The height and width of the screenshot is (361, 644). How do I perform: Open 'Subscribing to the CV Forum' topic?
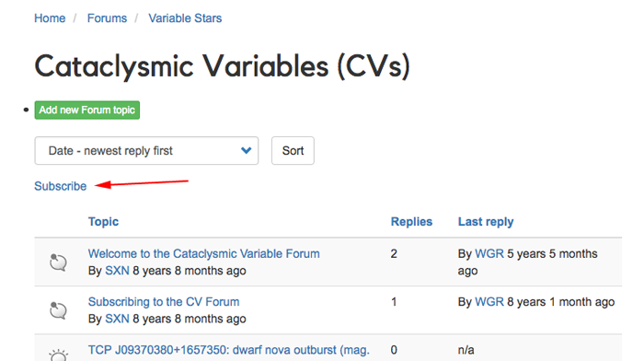(164, 302)
